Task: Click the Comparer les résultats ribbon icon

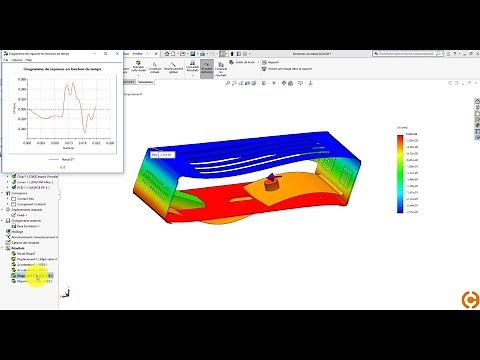Action: [x=221, y=69]
